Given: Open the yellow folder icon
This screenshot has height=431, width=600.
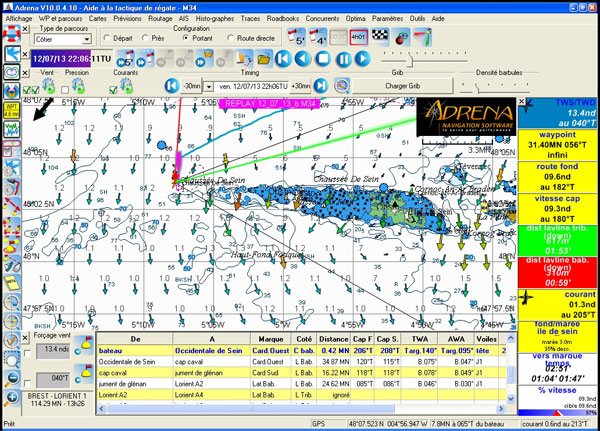Looking at the screenshot, I should [264, 59].
